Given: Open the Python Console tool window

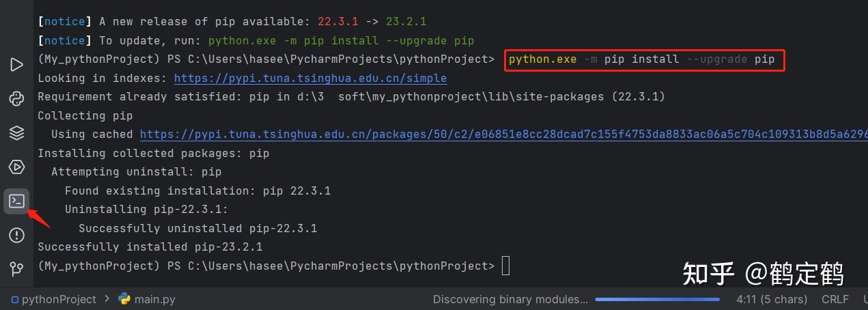Looking at the screenshot, I should coord(16,99).
